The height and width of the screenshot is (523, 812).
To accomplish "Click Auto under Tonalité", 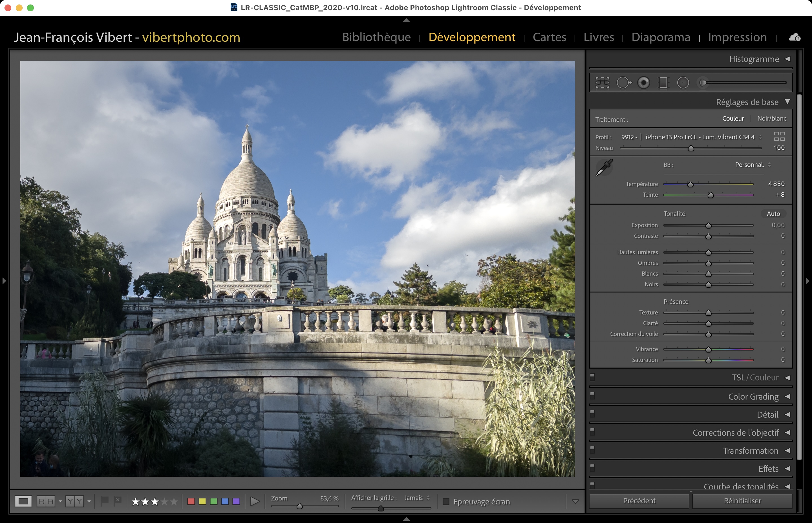I will tap(773, 214).
